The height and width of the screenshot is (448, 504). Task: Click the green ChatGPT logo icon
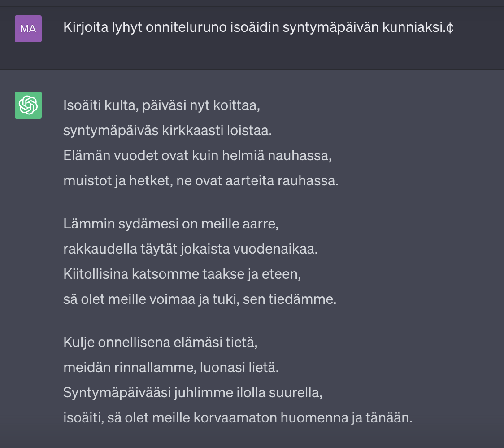click(28, 105)
